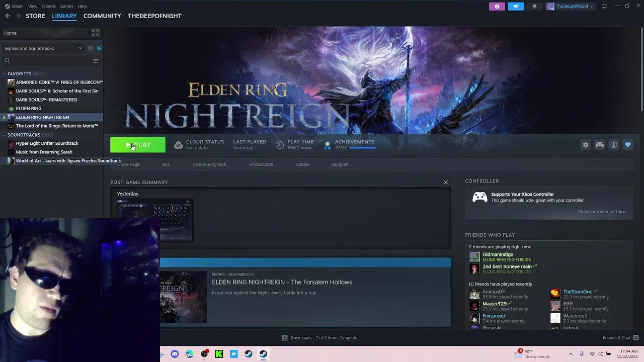644x362 pixels.
Task: Open the Friends menu
Action: pos(49,6)
